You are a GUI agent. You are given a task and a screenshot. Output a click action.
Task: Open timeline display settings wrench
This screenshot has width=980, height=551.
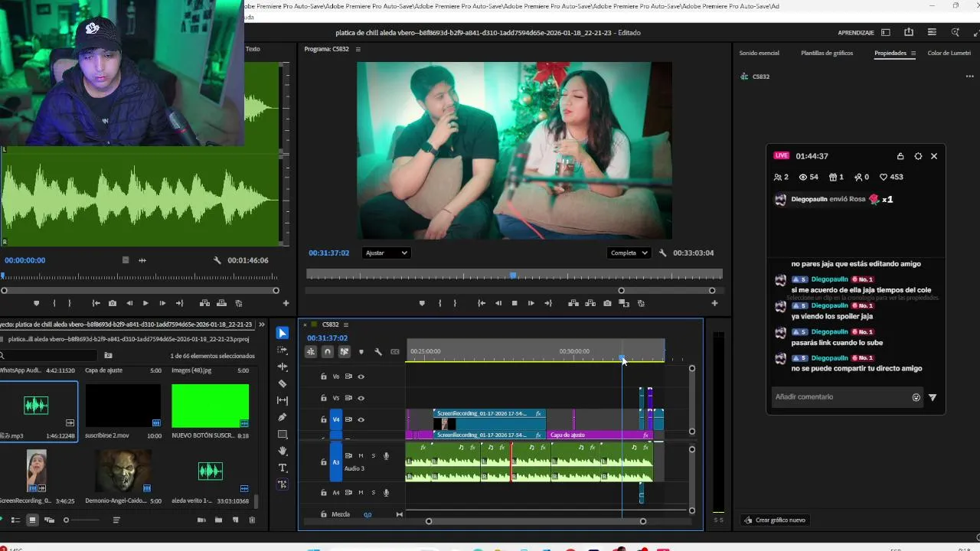pyautogui.click(x=378, y=352)
